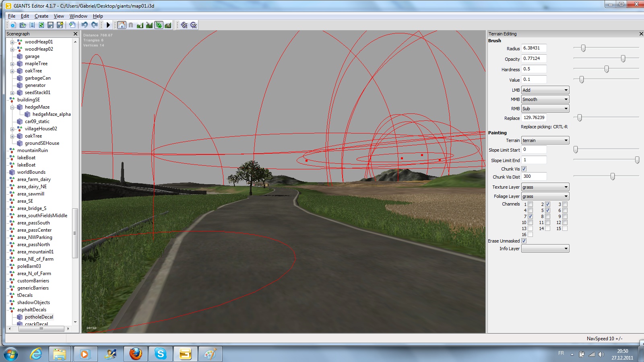Select the Terrain Detail Texture Paint icon
This screenshot has width=644, height=362.
[149, 25]
